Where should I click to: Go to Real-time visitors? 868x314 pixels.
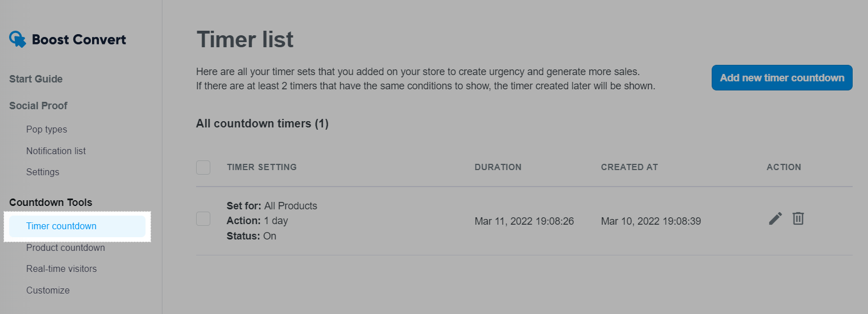61,268
